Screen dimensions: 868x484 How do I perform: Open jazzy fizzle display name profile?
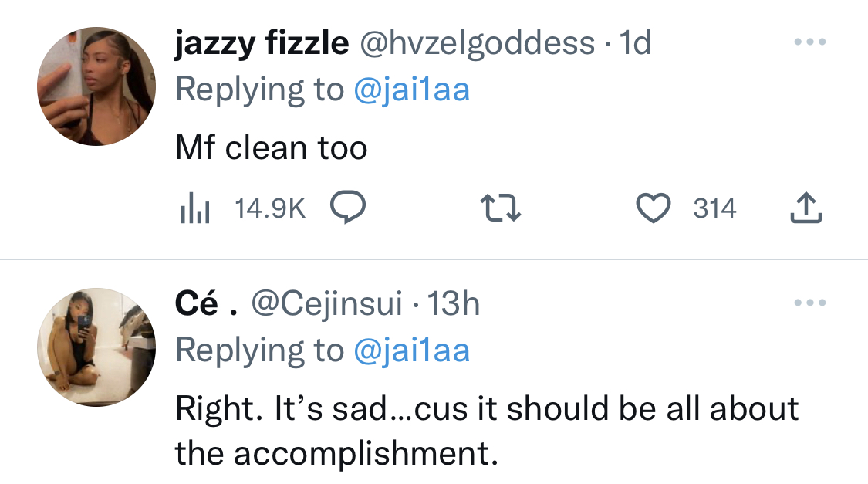(x=262, y=44)
